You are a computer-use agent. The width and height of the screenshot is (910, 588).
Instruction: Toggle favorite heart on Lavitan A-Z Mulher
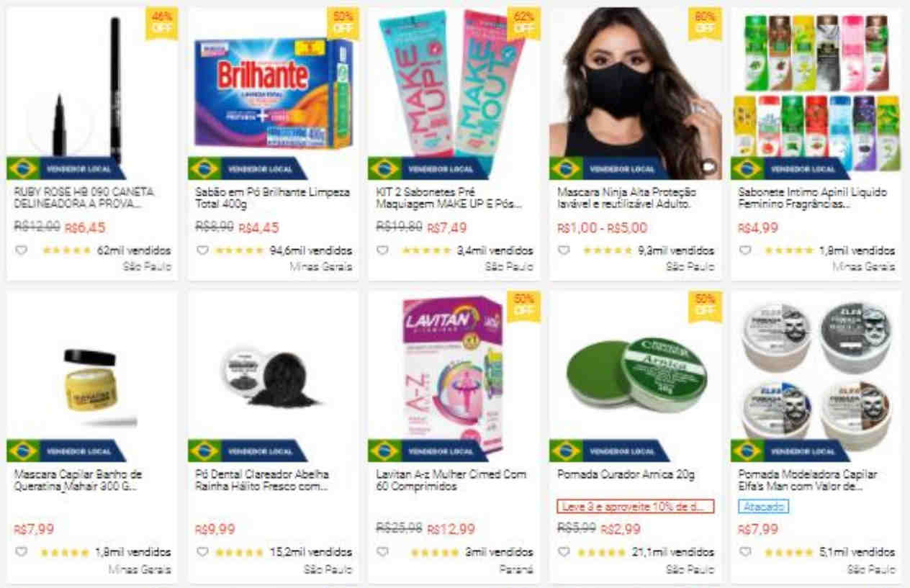coord(383,552)
